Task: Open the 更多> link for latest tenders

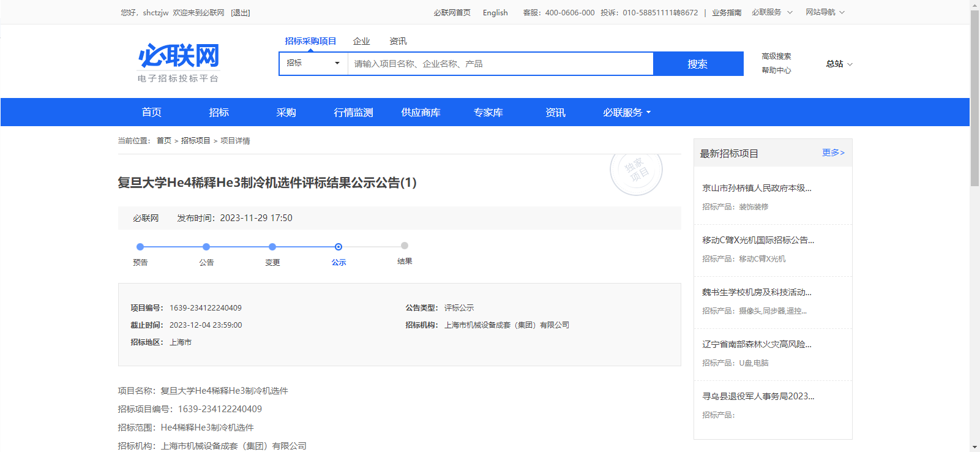Action: pos(832,153)
